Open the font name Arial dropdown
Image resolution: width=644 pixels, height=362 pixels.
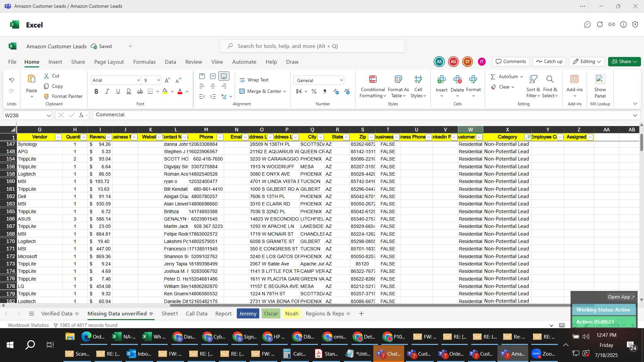pos(138,80)
